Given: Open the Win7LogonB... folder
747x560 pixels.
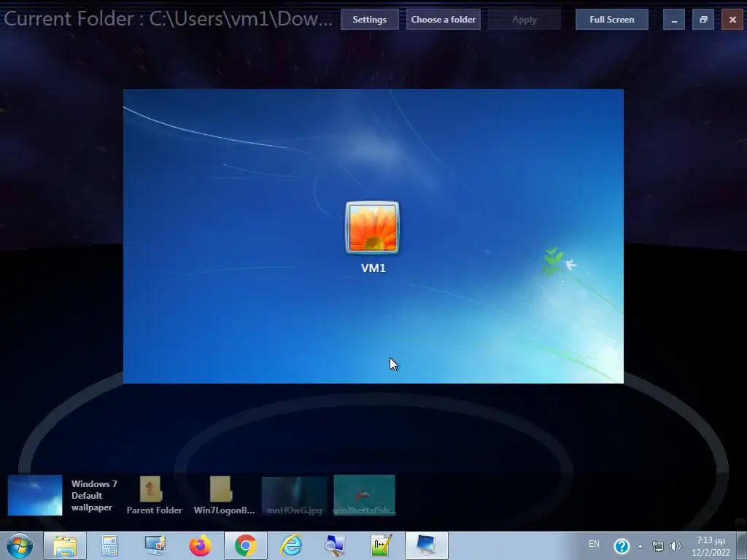Looking at the screenshot, I should (224, 495).
